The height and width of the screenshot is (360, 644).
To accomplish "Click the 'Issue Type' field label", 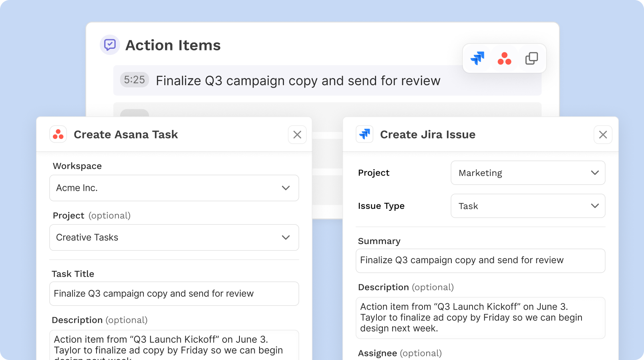I will pyautogui.click(x=381, y=206).
